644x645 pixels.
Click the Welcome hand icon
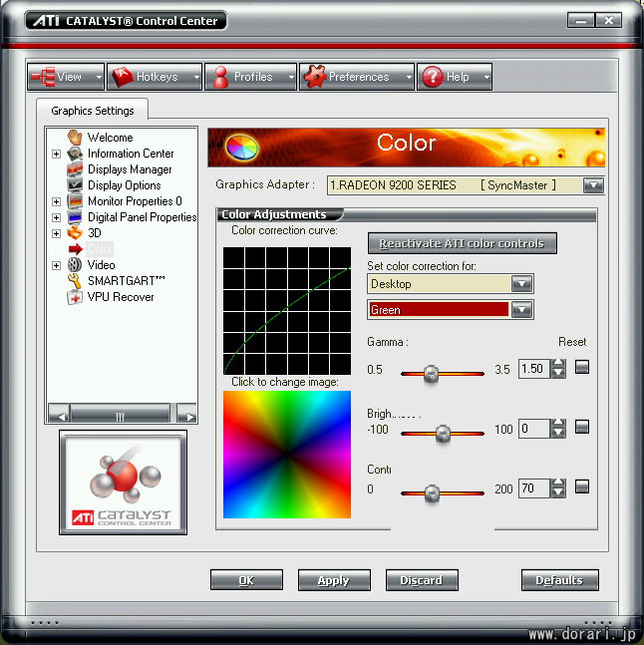point(75,138)
